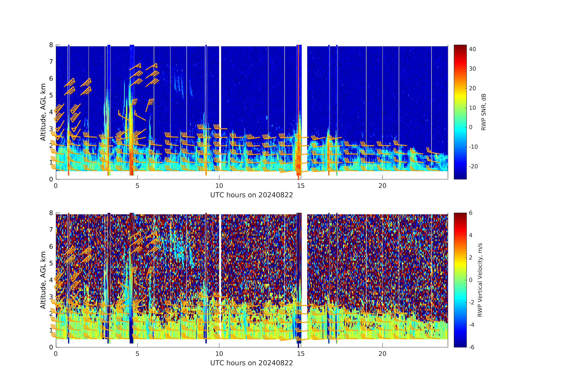This screenshot has height=392, width=571.
Task: Click x-axis tick 20 on the bottom plot
Action: pyautogui.click(x=382, y=354)
